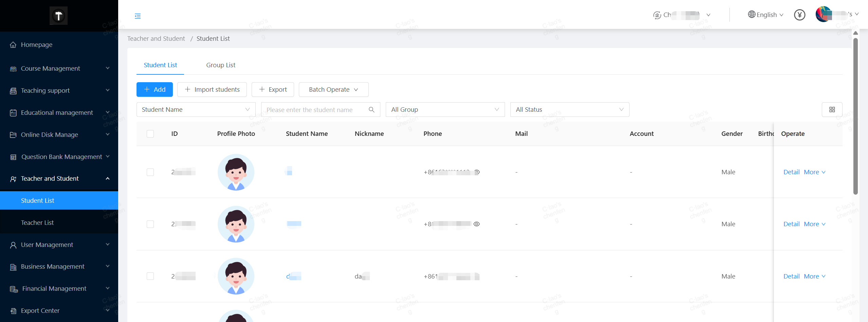Switch to the Group List tab

pyautogui.click(x=221, y=65)
